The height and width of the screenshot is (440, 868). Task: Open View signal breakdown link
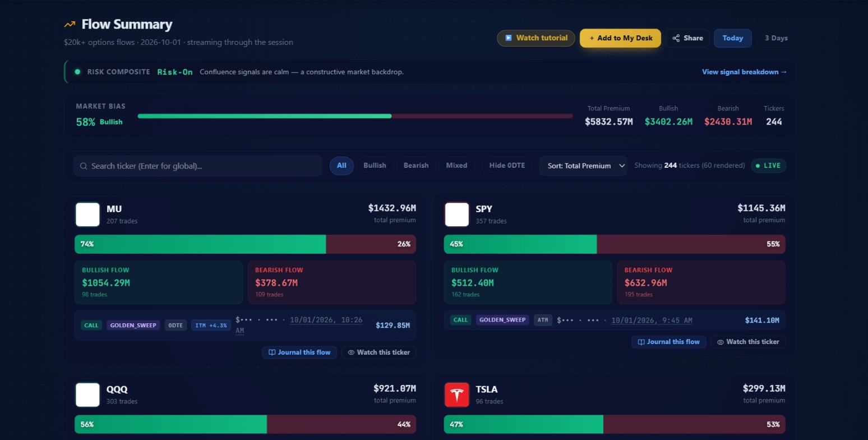coord(744,72)
